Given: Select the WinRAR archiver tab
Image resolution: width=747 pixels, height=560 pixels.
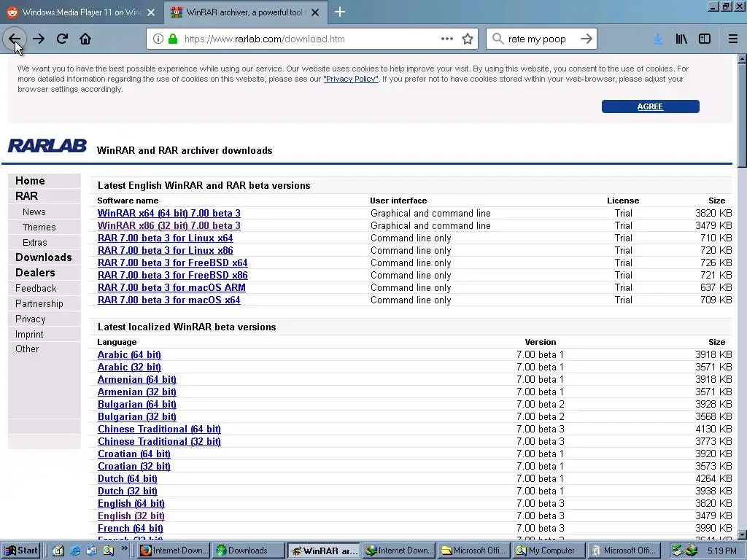Looking at the screenshot, I should 246,12.
